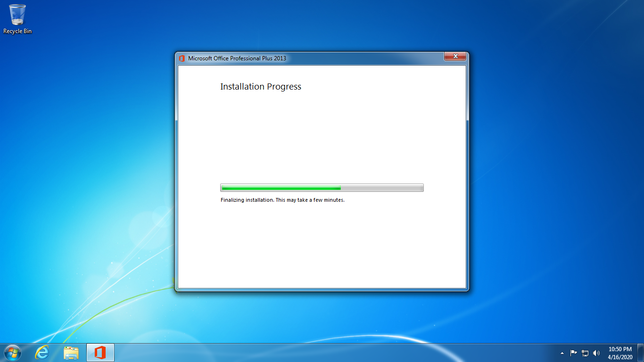Click the Installation Progress heading
Screen dimensions: 644x362
(x=261, y=87)
